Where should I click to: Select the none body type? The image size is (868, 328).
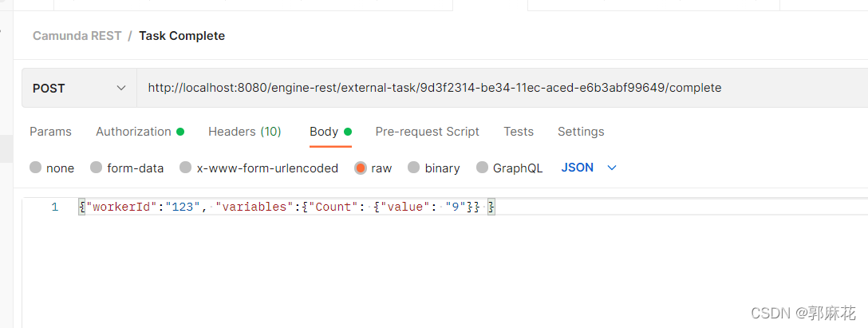coord(36,168)
